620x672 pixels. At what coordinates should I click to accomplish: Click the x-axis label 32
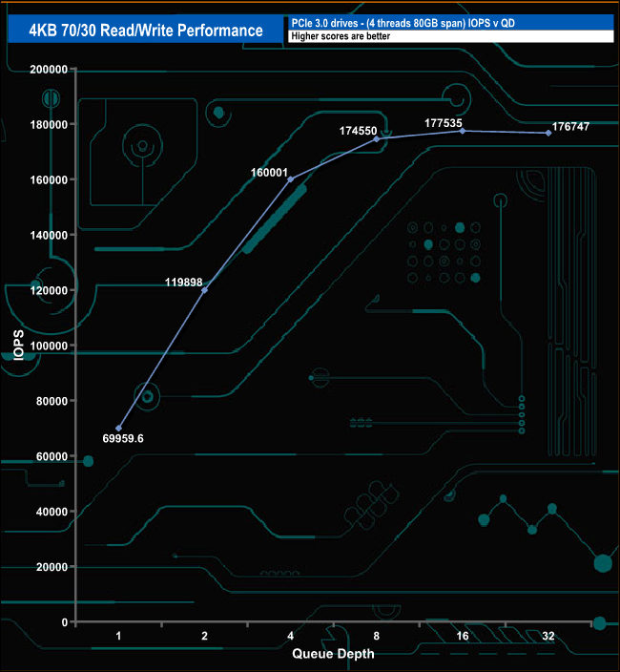[548, 636]
